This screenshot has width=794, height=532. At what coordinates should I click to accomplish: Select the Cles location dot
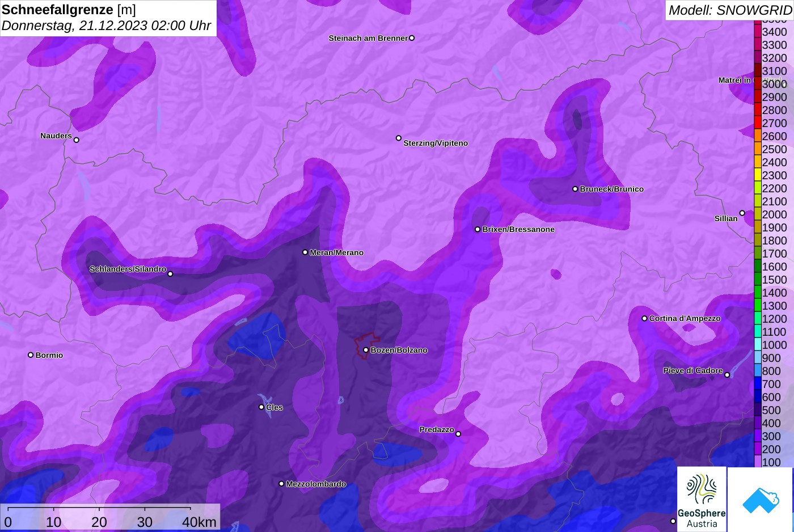pyautogui.click(x=261, y=407)
